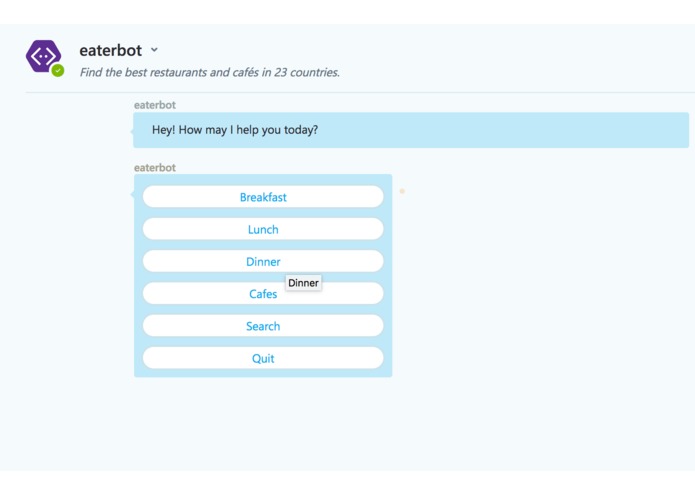The height and width of the screenshot is (494, 695).
Task: Click the eaterbot title in the header
Action: pos(111,50)
